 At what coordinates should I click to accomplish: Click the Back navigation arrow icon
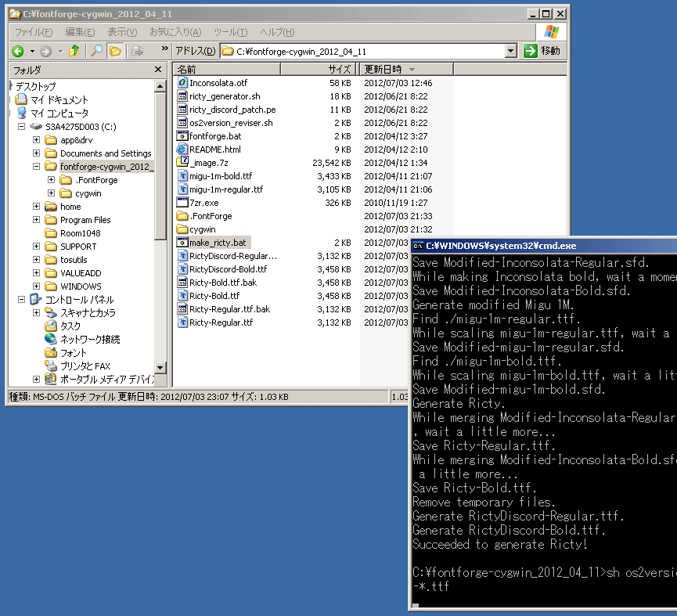[18, 52]
